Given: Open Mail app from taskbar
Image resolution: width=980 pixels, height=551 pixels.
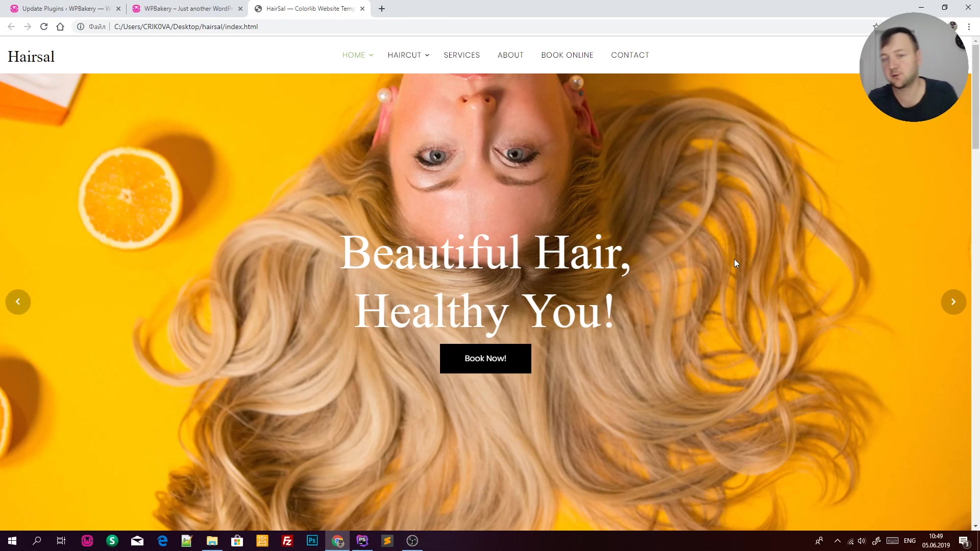Looking at the screenshot, I should point(137,541).
